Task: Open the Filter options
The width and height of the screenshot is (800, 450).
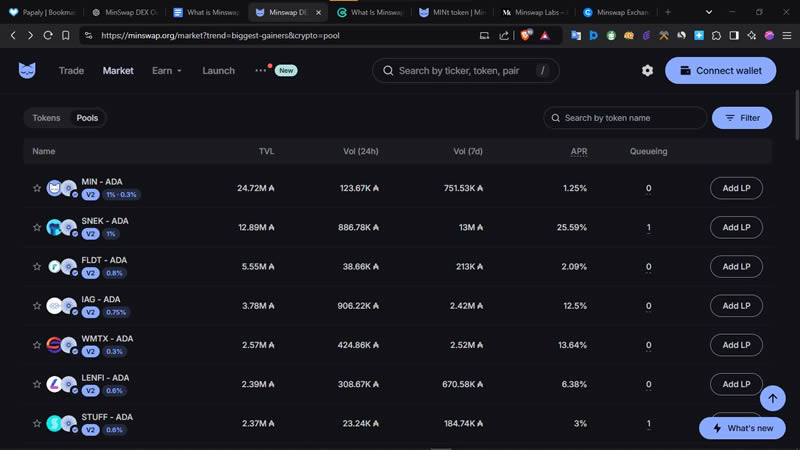Action: (x=741, y=118)
